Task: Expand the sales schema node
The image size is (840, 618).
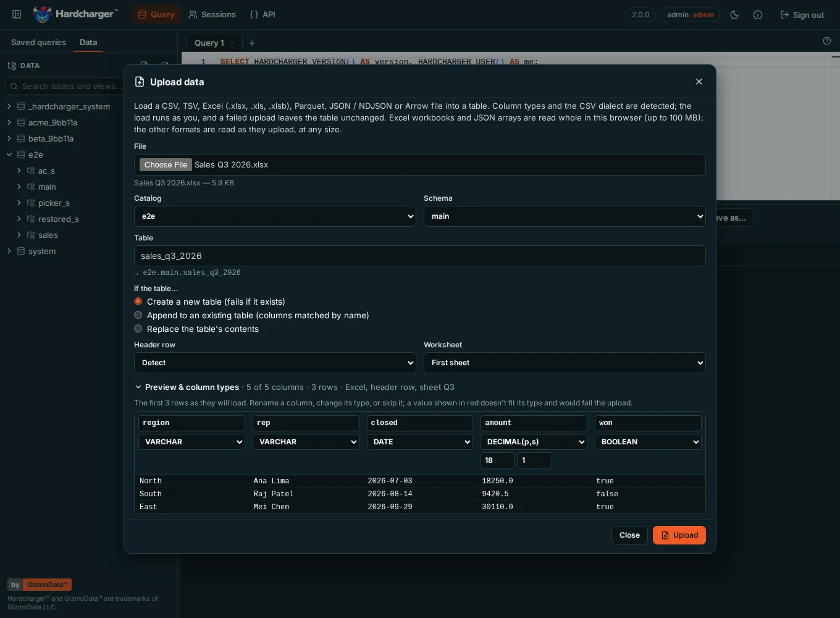Action: click(19, 235)
